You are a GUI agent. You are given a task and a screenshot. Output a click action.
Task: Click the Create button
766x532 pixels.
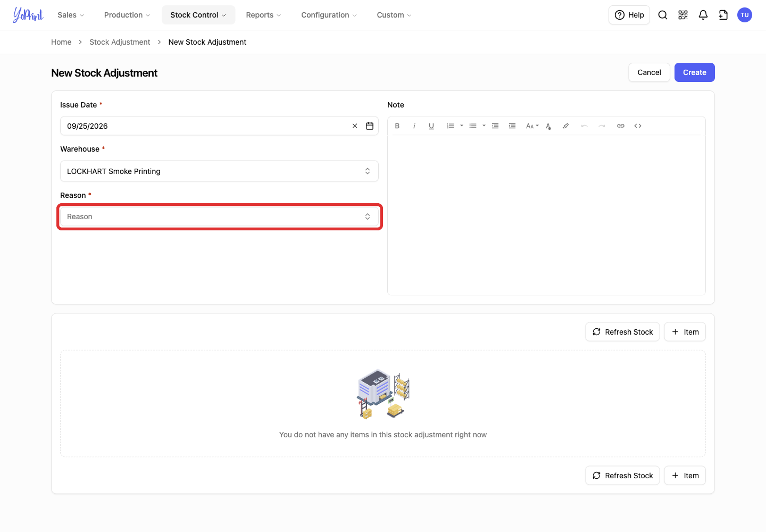point(695,72)
